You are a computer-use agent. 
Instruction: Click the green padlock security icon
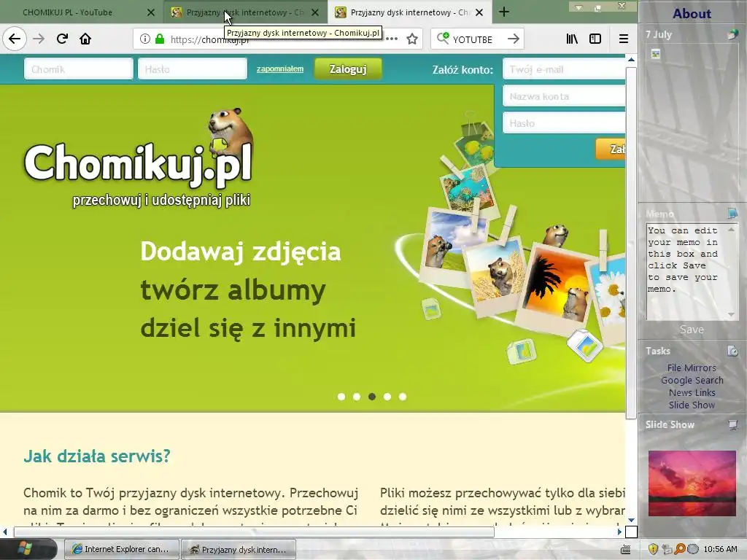pyautogui.click(x=160, y=39)
